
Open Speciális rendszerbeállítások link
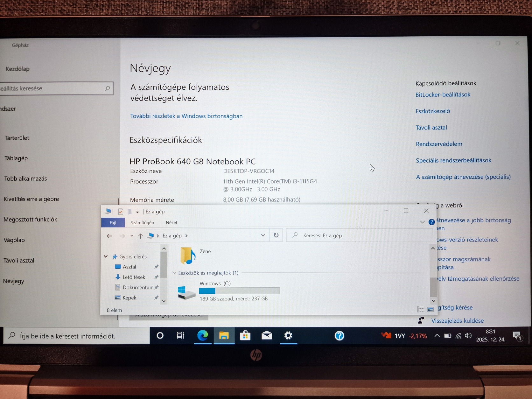[454, 161]
